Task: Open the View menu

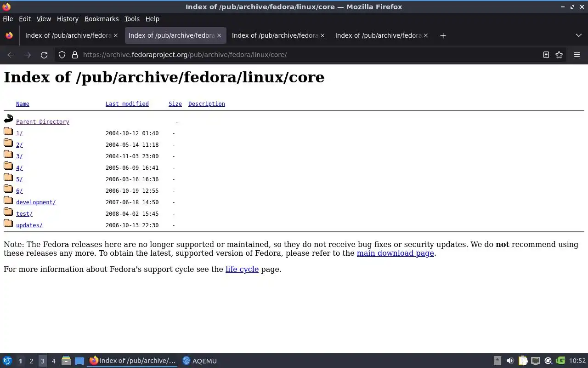Action: 44,19
